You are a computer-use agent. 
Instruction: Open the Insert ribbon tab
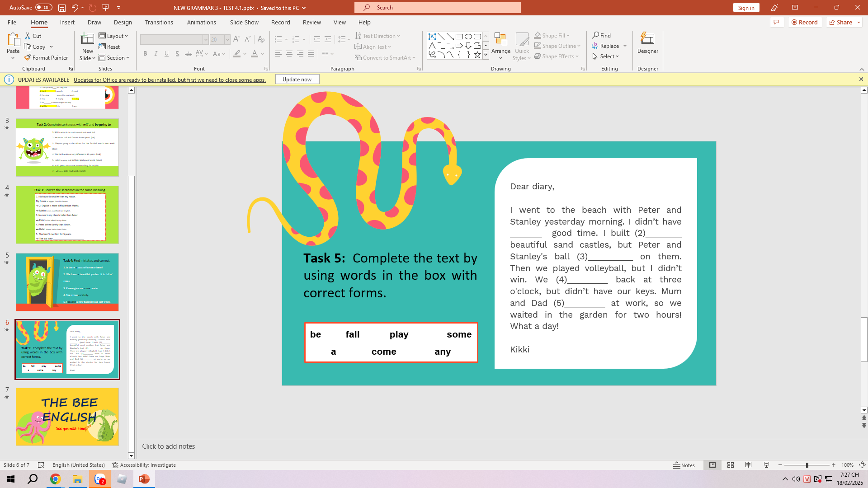tap(67, 22)
